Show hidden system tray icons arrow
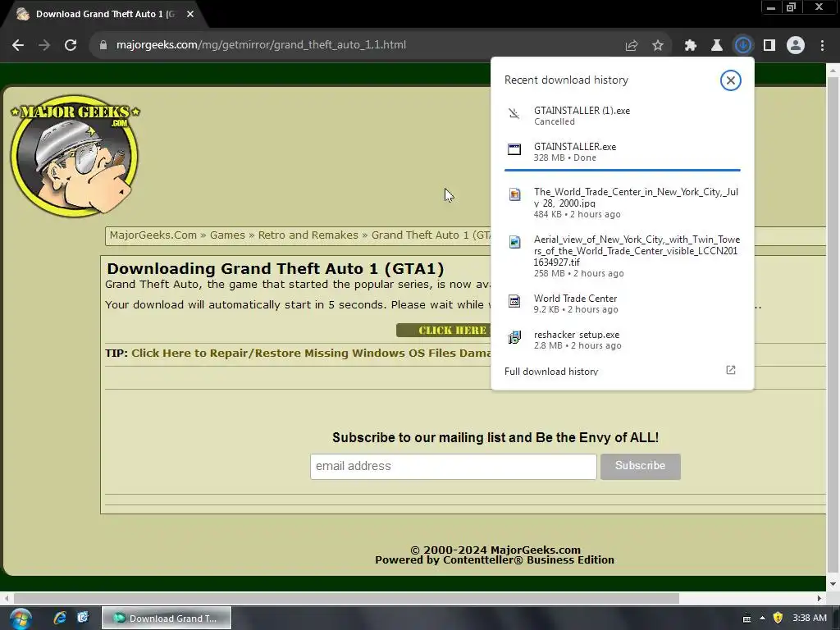The height and width of the screenshot is (630, 840). [762, 619]
